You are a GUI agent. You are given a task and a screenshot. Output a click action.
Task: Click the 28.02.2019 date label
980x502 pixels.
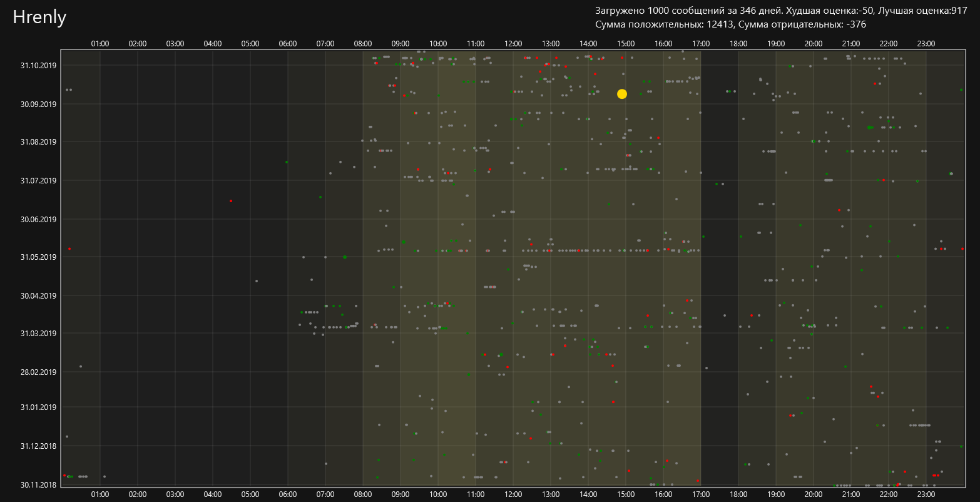(x=39, y=372)
